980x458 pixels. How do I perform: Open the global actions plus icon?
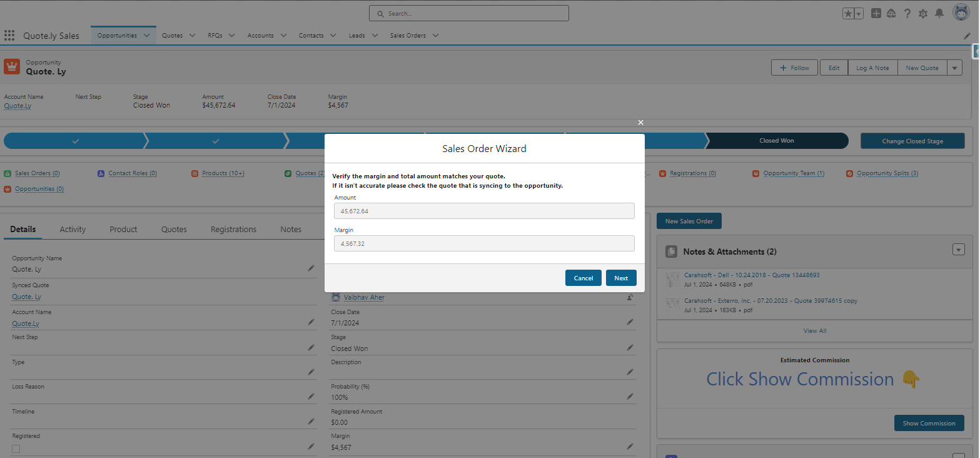pos(876,13)
